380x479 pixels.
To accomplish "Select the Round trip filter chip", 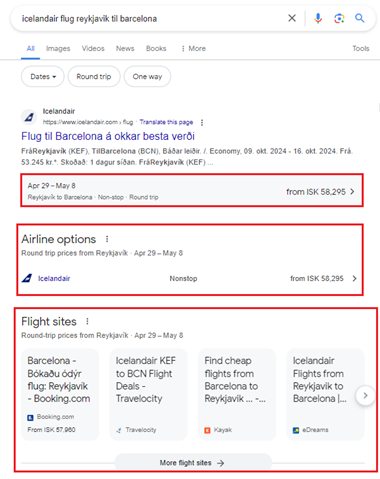I will pyautogui.click(x=94, y=77).
